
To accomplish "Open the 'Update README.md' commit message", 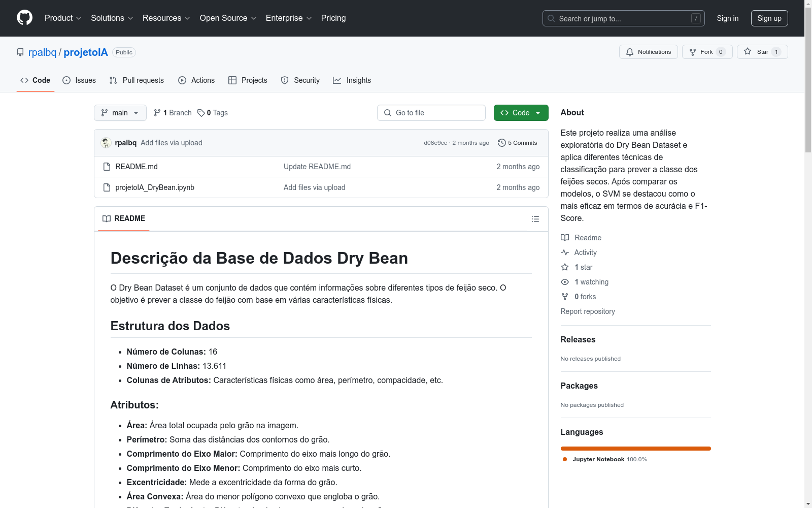I will click(317, 167).
